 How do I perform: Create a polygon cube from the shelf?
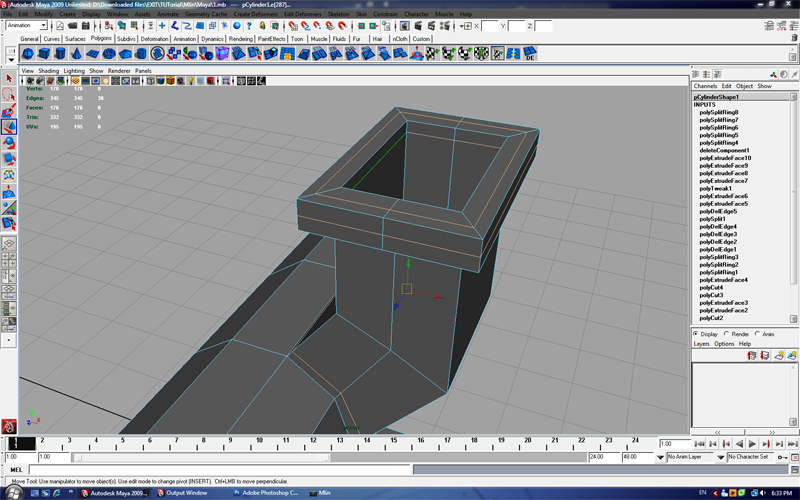click(45, 54)
